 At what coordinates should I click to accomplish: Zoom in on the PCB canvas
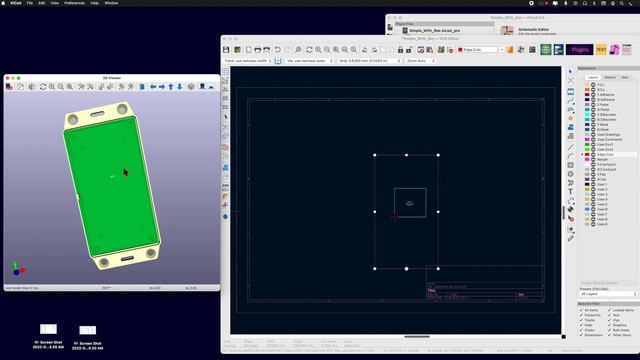[x=318, y=50]
